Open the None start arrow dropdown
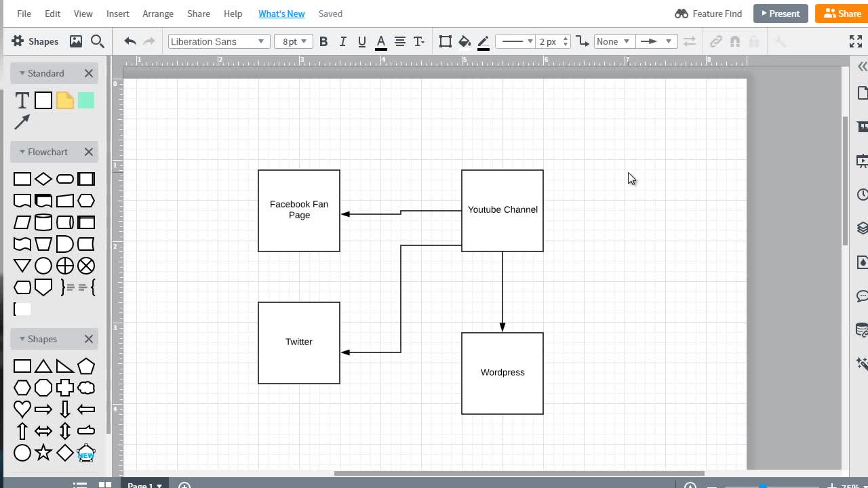 tap(614, 41)
